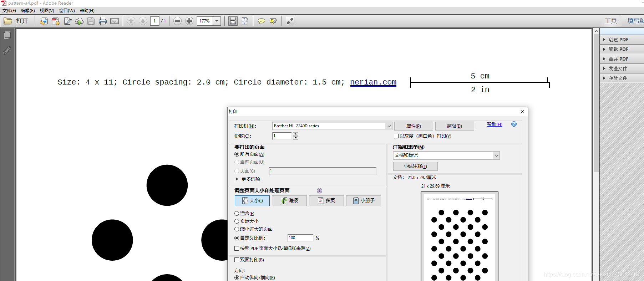Image resolution: width=644 pixels, height=281 pixels.
Task: Click the save (floppy disk) icon
Action: (x=91, y=21)
